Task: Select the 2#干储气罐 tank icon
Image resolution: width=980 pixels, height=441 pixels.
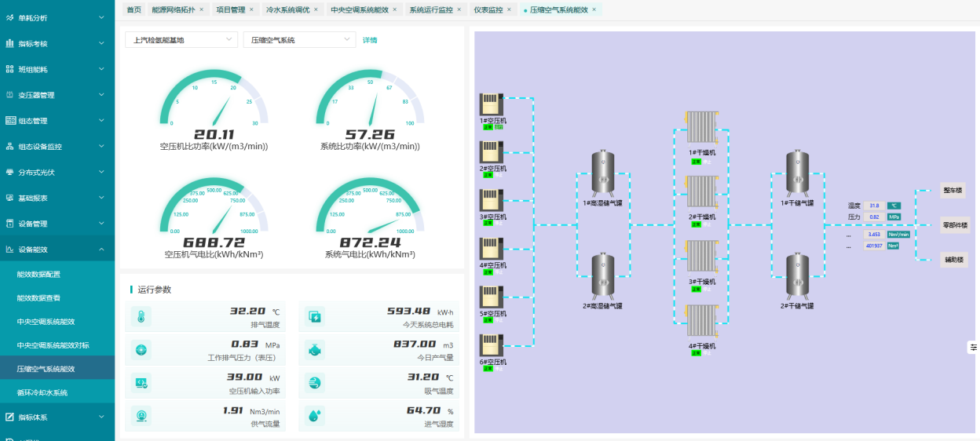Action: click(797, 276)
